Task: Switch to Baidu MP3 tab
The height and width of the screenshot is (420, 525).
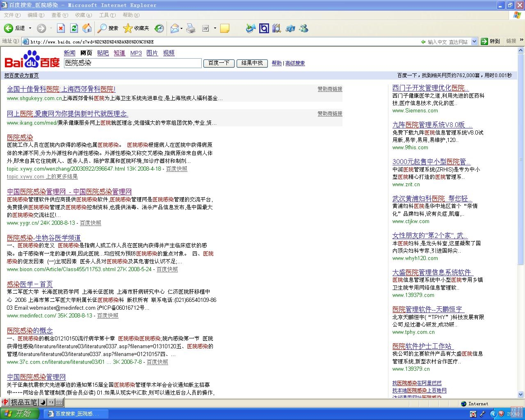Action: tap(136, 53)
